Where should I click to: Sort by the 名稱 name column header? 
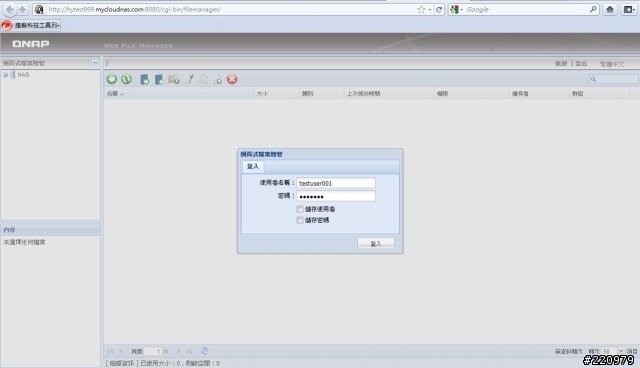tap(179, 93)
